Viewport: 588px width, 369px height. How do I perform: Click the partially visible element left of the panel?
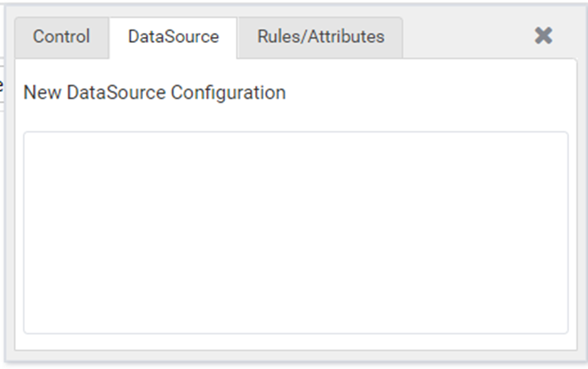(2, 85)
